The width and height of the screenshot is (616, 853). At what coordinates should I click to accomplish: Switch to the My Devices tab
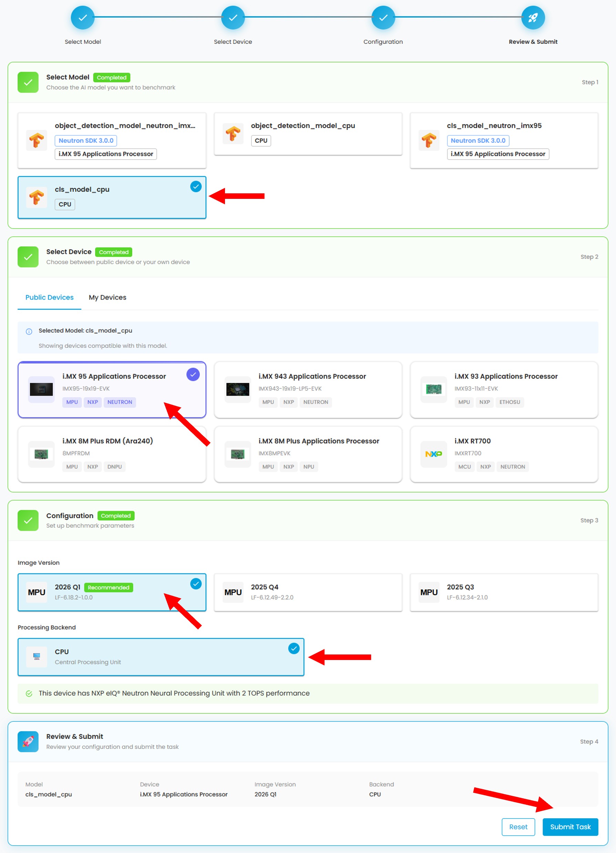pos(107,297)
